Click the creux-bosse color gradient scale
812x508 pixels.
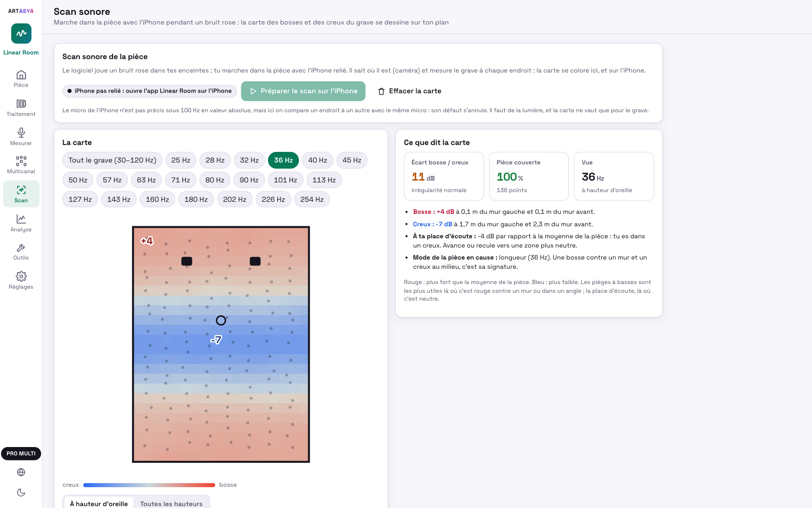(x=149, y=485)
